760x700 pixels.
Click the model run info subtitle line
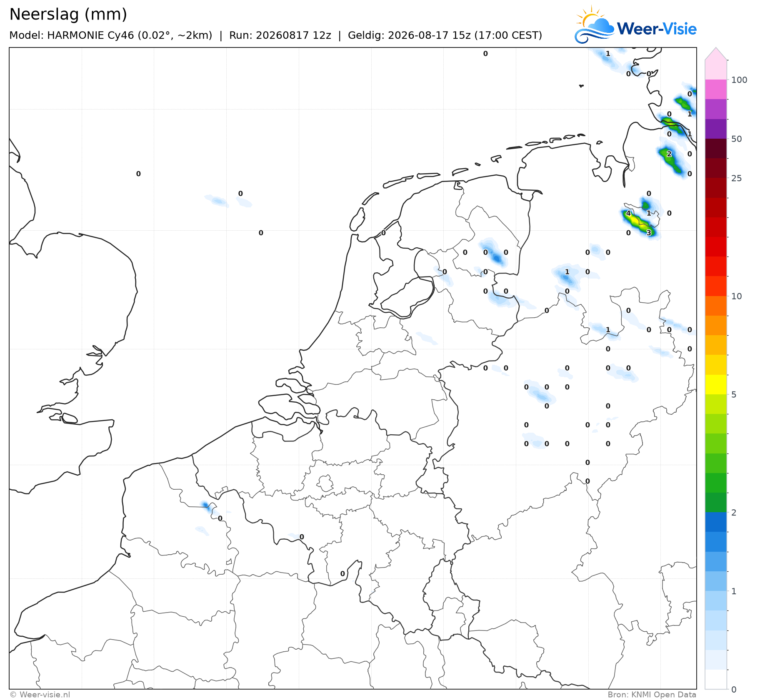pos(275,35)
